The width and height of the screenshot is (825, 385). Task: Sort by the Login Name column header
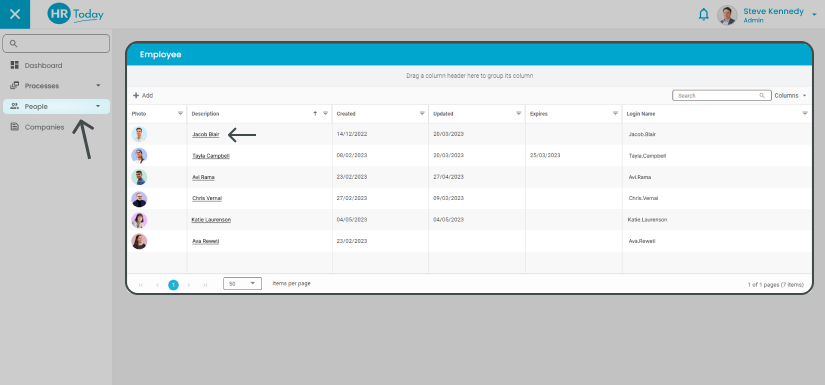point(641,114)
